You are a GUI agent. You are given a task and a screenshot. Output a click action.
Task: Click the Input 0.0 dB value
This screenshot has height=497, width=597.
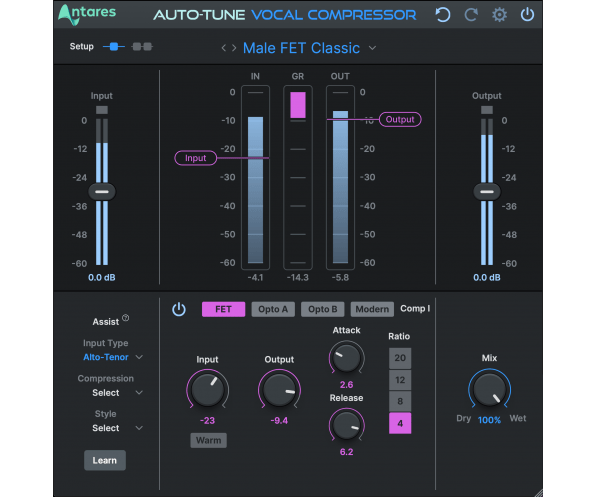pyautogui.click(x=102, y=278)
